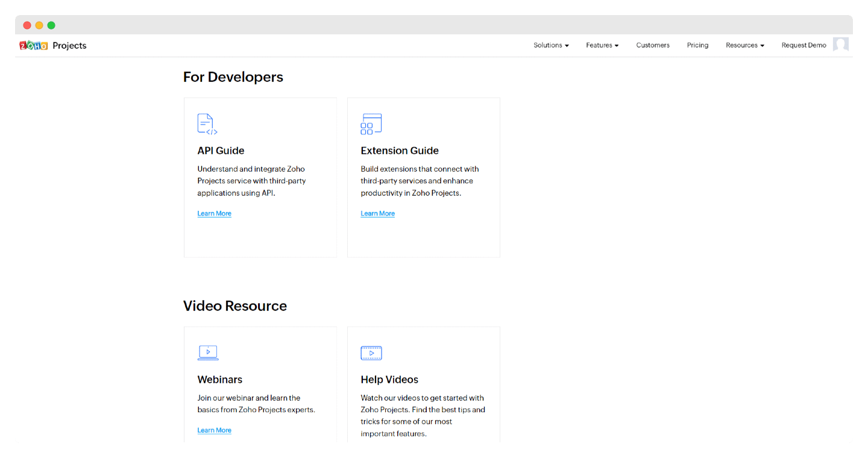Maximize the window with the green button
This screenshot has height=458, width=868.
coord(51,25)
